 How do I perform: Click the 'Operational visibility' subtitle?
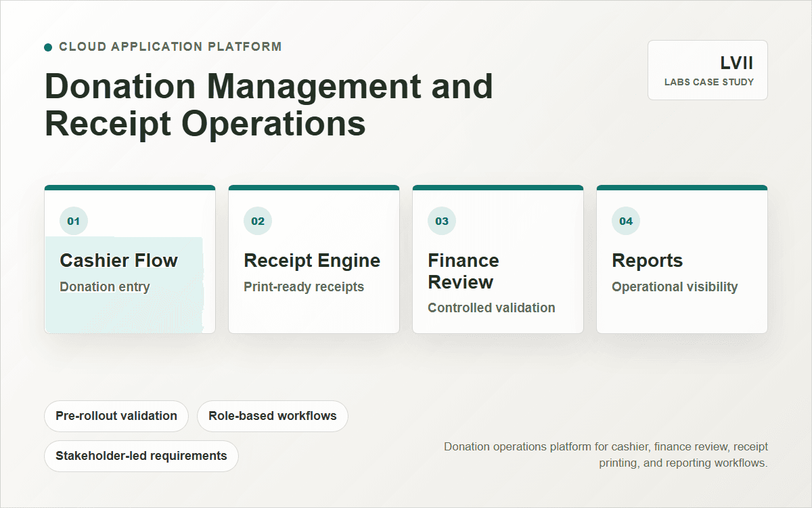(675, 287)
